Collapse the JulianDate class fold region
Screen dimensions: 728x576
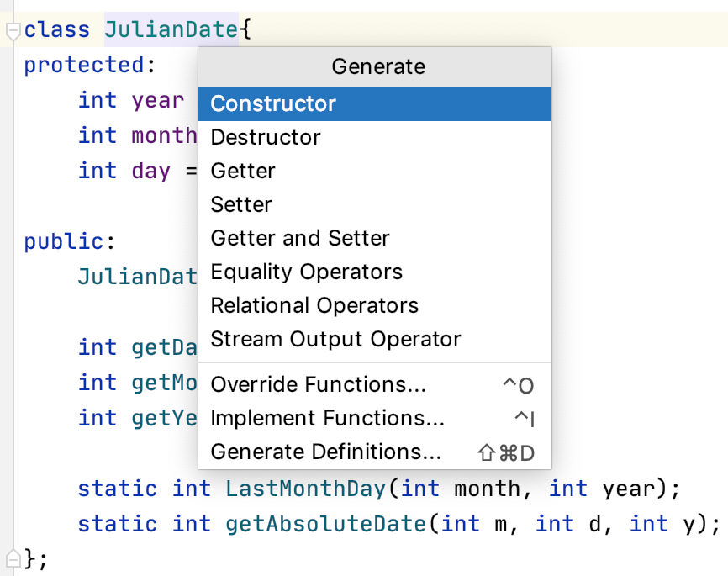(12, 30)
